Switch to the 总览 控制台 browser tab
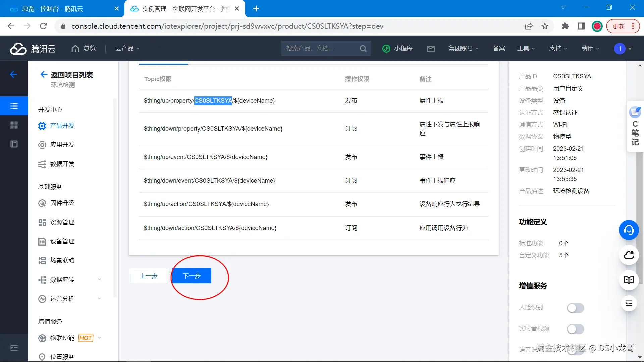 (53, 9)
